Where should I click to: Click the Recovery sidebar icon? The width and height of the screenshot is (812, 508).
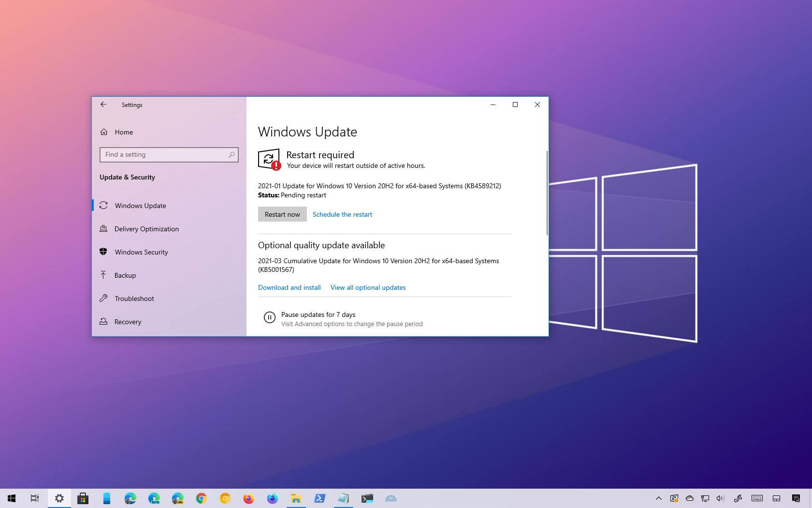[103, 321]
